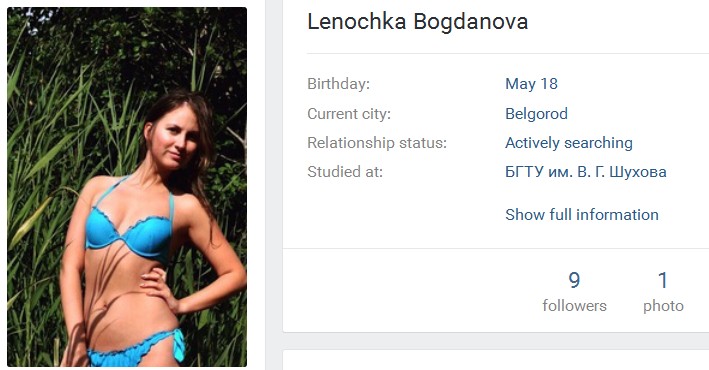Select the Relationship status field label
The height and width of the screenshot is (370, 709).
[x=377, y=143]
